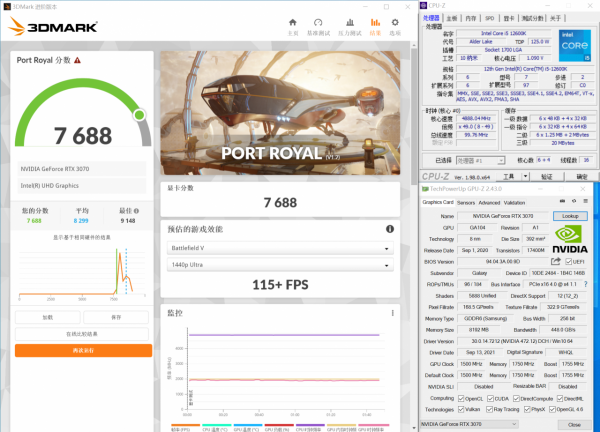Switch to CPU-Z 主板 (mainboard) tab
Viewport: 600px width, 432px height.
click(452, 18)
